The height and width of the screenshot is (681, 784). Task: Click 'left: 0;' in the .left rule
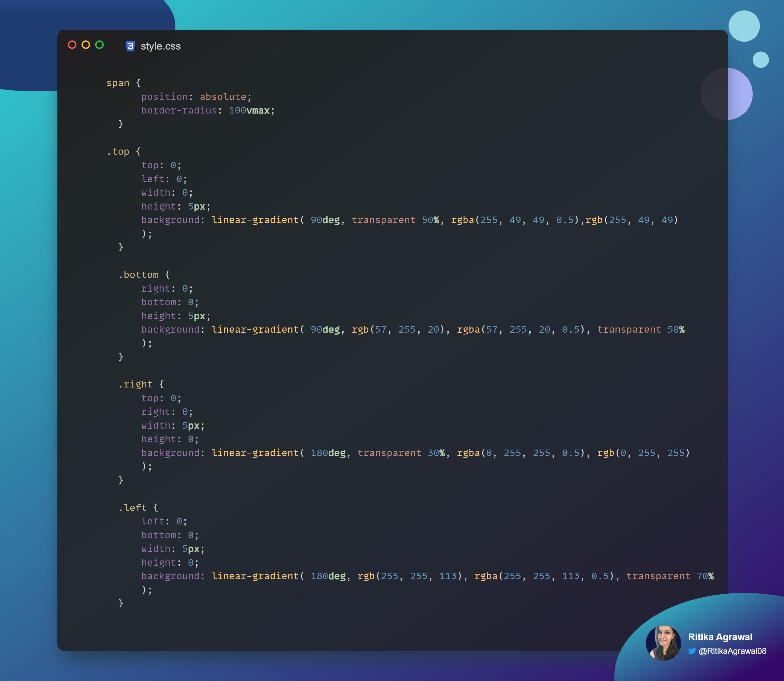coord(164,521)
